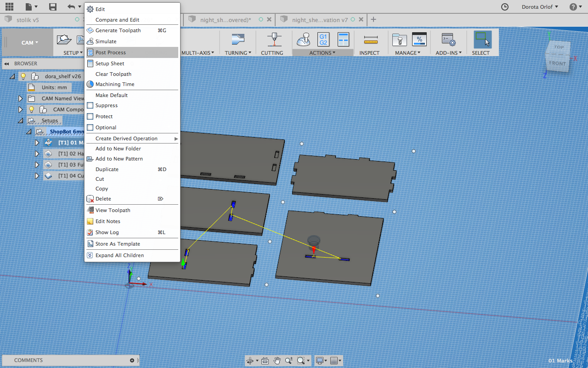
Task: Switch to the stolik v5 tab
Action: pos(28,20)
